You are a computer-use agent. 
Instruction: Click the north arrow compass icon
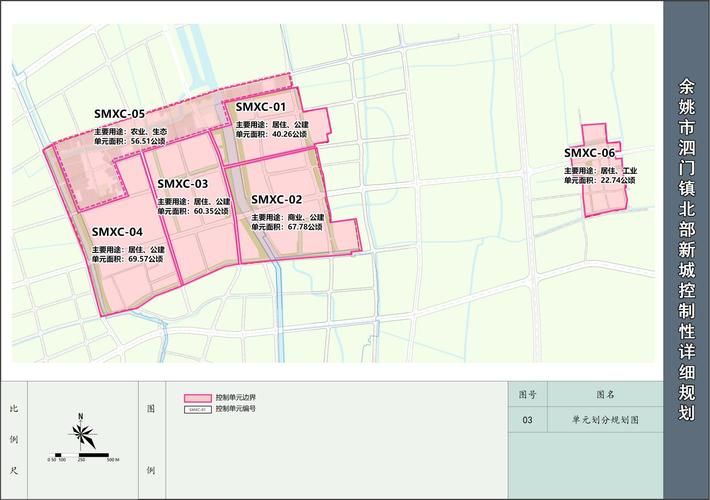click(82, 430)
